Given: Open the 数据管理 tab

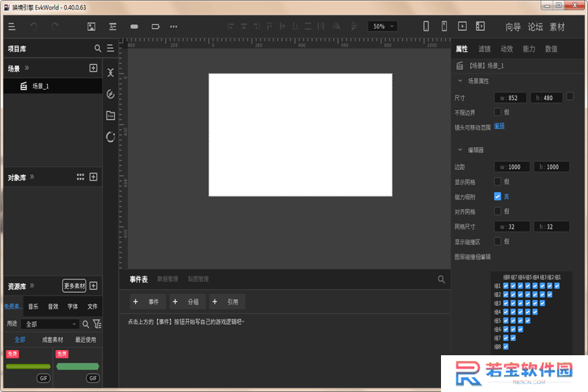Looking at the screenshot, I should (168, 279).
